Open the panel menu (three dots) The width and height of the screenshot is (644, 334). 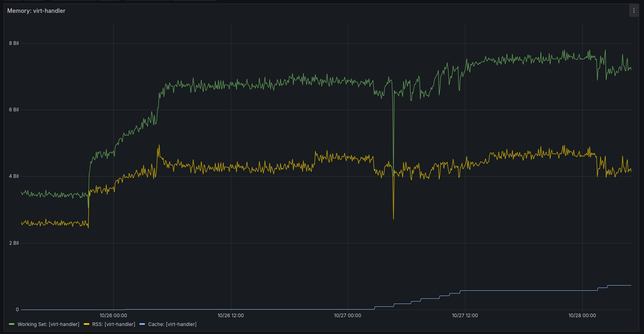(x=634, y=11)
